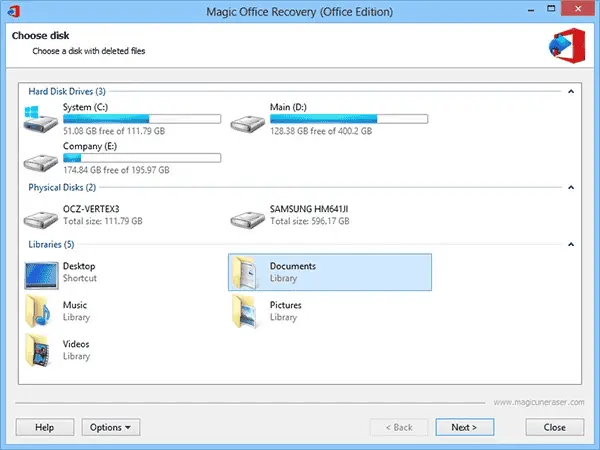Click the Close button at bottom
This screenshot has height=450, width=600.
[555, 427]
